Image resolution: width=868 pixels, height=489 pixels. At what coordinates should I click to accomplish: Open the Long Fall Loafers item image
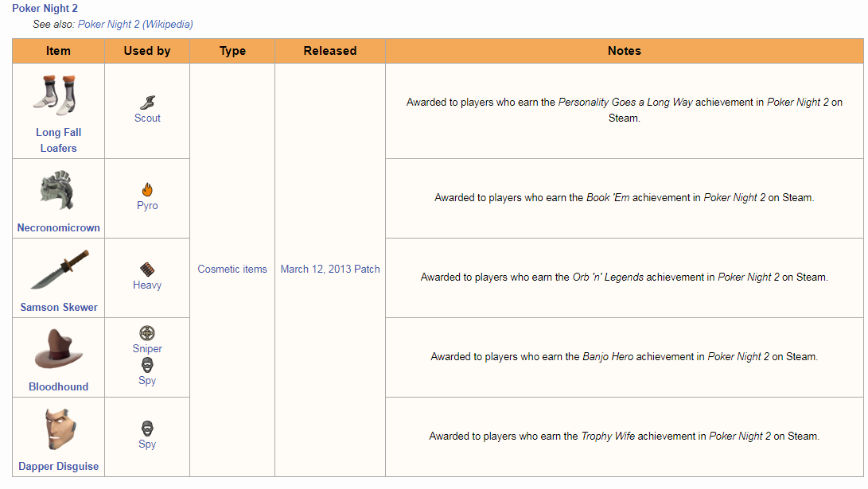[x=58, y=95]
